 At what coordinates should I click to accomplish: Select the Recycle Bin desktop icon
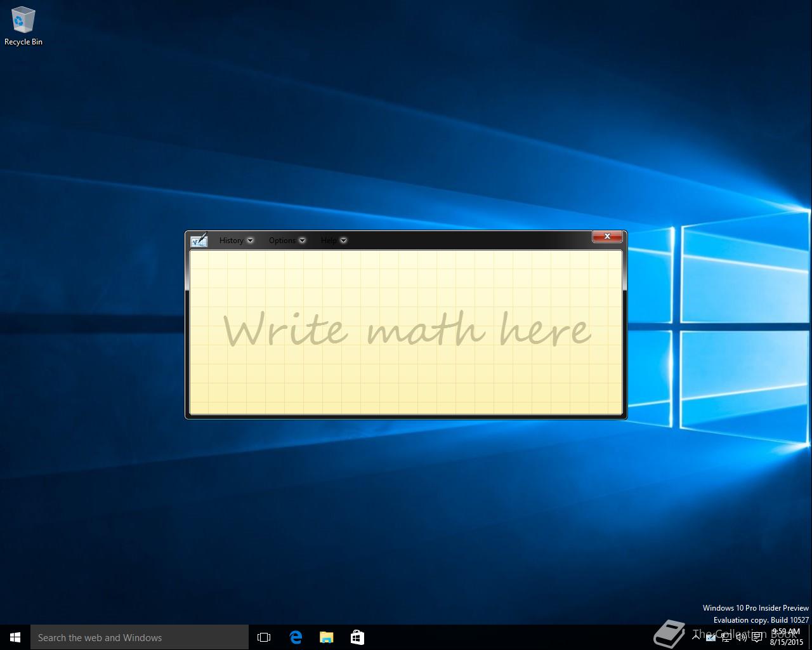[x=23, y=27]
